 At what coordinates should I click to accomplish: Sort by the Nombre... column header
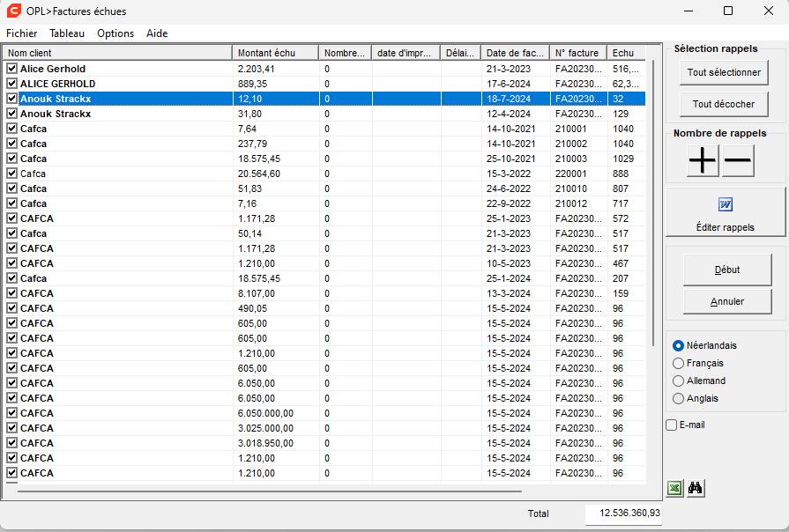[x=346, y=53]
